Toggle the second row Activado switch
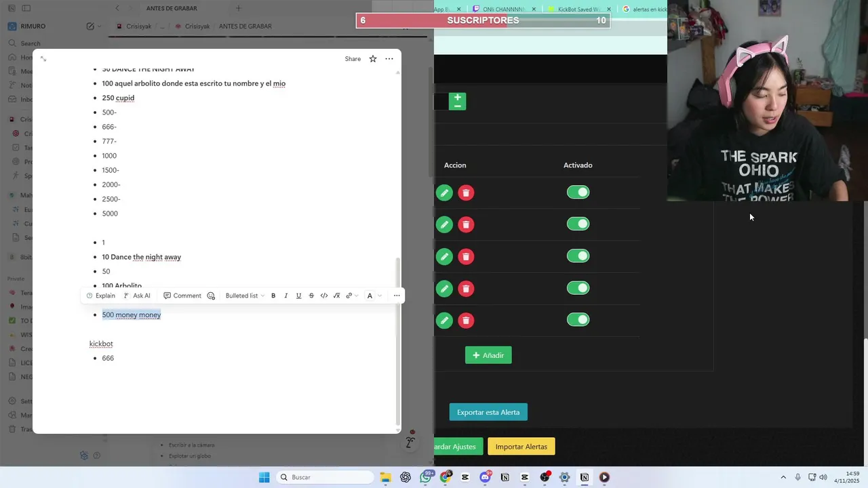The image size is (868, 488). 578,224
